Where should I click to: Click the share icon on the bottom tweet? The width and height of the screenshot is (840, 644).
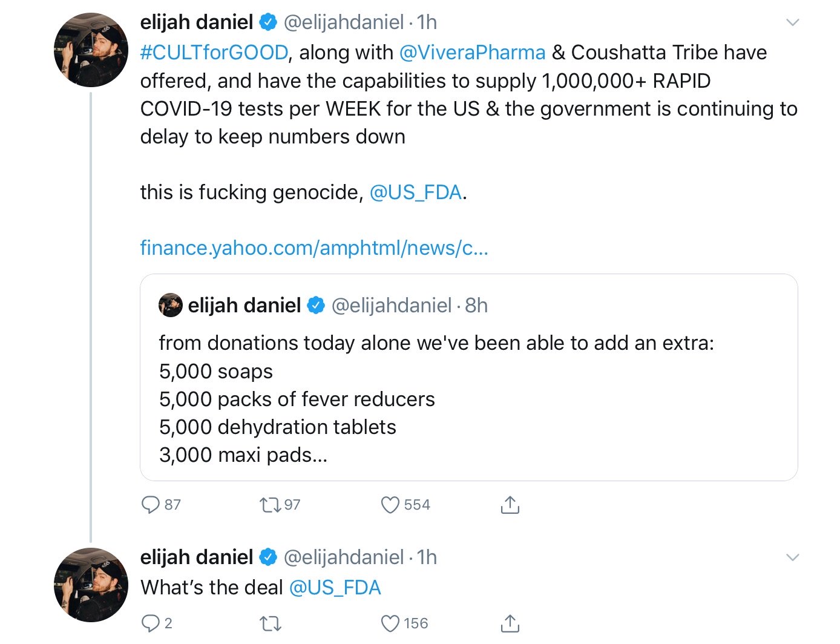(510, 622)
